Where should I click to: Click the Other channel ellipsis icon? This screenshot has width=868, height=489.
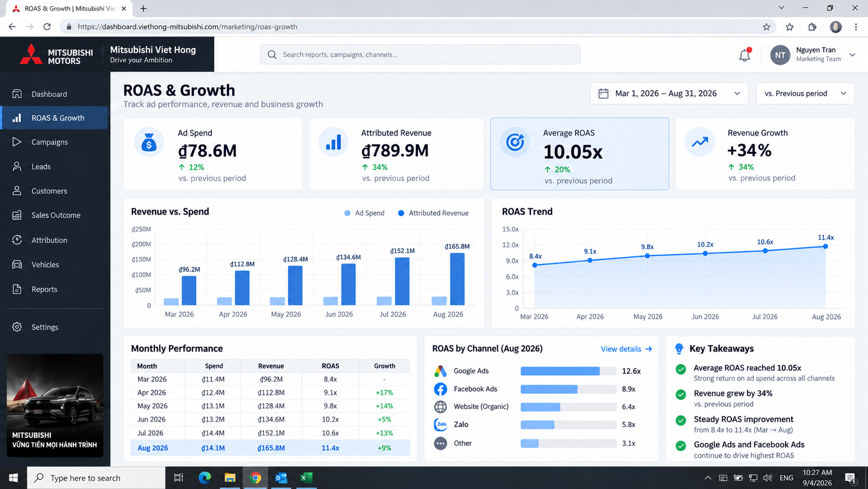pyautogui.click(x=440, y=443)
